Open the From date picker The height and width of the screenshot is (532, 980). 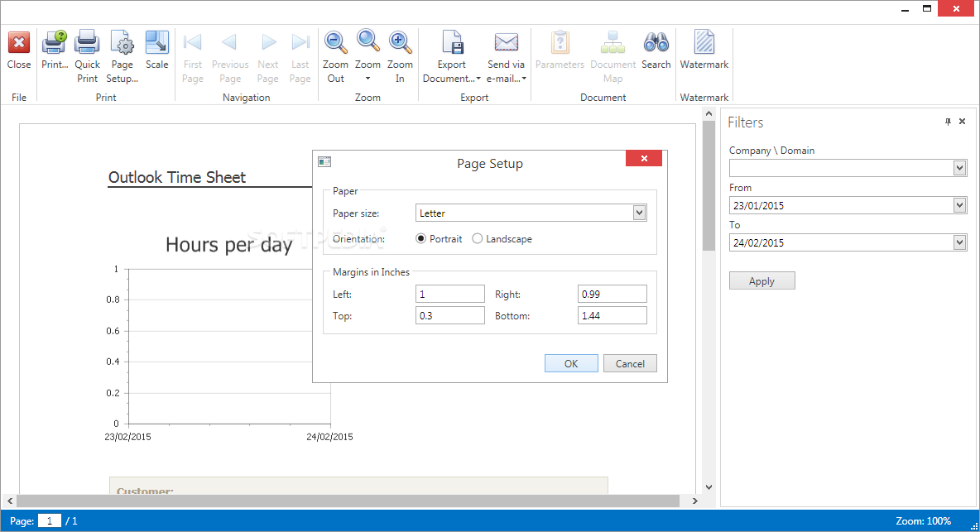tap(960, 205)
